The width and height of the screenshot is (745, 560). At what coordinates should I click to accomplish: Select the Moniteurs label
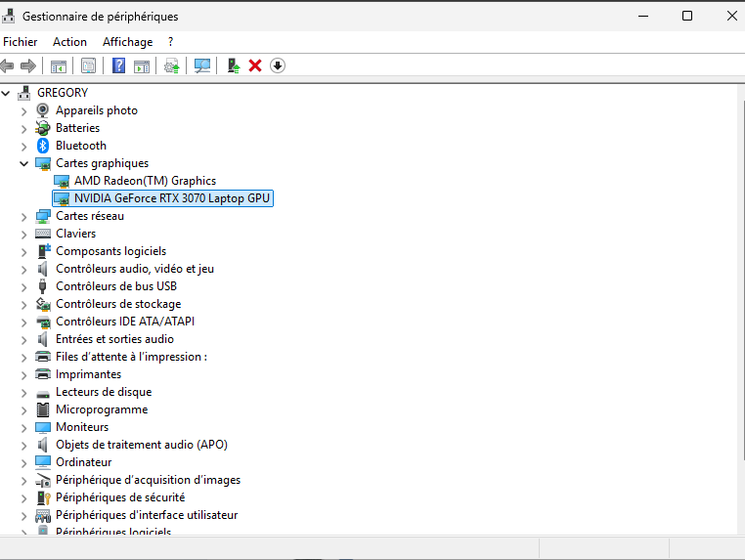pyautogui.click(x=82, y=427)
